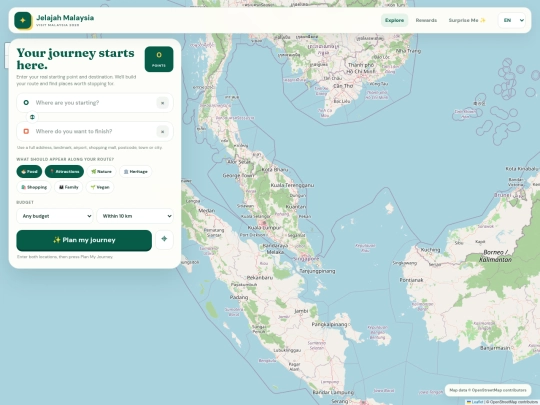The width and height of the screenshot is (540, 405).
Task: Click the Jambi map label
Action: 301,311
